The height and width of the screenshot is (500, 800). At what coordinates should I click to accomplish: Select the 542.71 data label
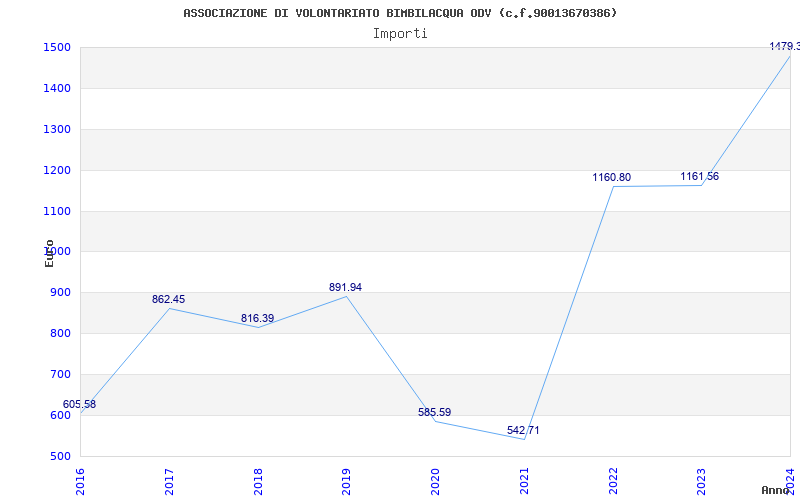pos(523,431)
